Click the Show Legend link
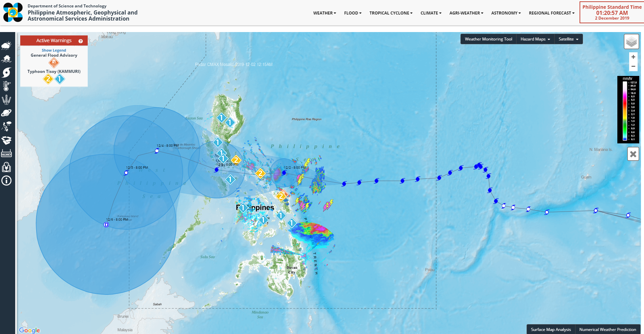 point(54,50)
